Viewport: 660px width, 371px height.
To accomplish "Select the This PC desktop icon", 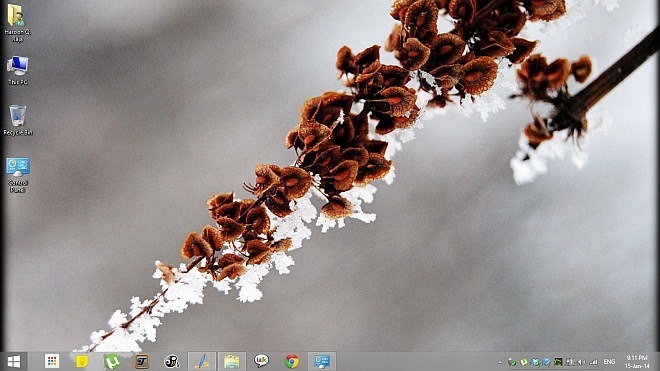I will click(x=18, y=70).
